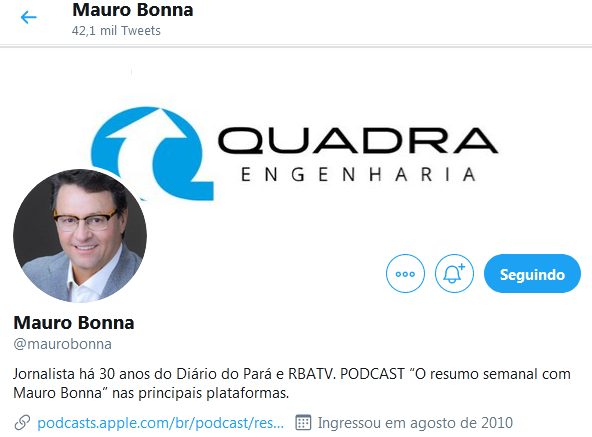Toggle the Seguindo follow button
The image size is (592, 437).
point(532,273)
